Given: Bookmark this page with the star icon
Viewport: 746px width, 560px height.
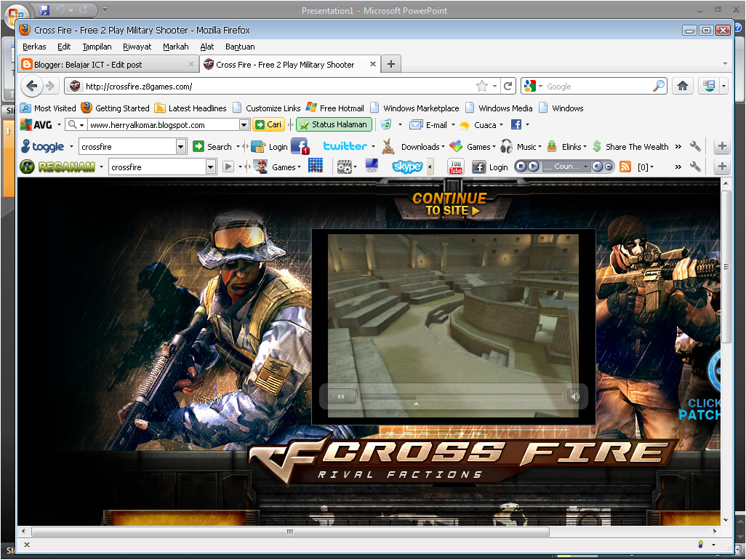Looking at the screenshot, I should [x=482, y=86].
